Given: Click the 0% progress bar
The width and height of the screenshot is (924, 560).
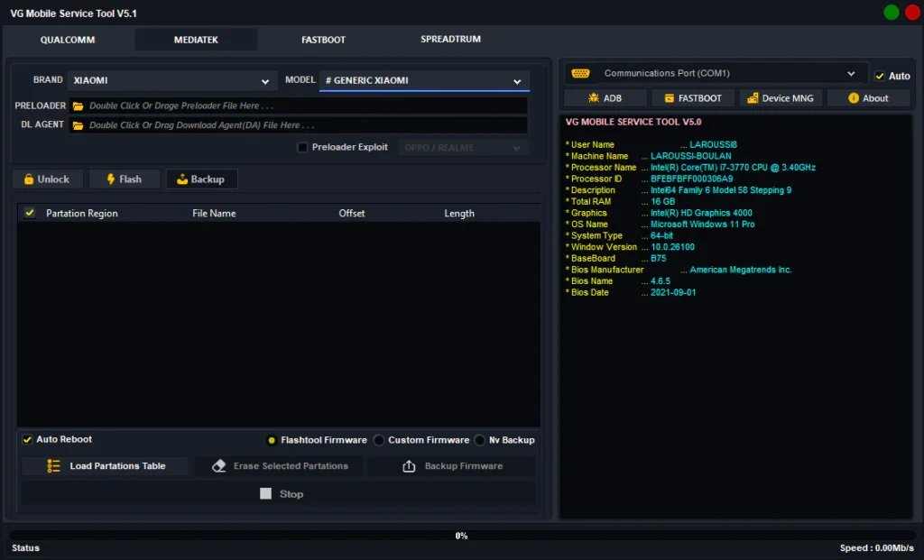Looking at the screenshot, I should coord(461,536).
